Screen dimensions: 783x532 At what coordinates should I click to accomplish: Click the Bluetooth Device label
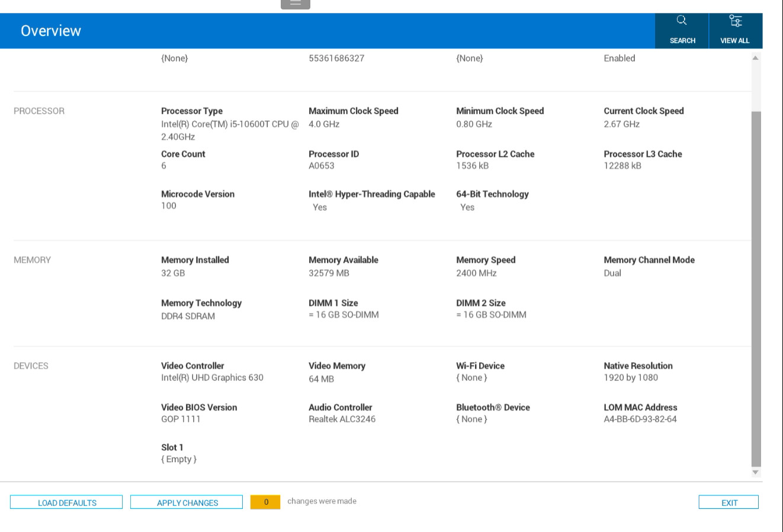pos(493,407)
